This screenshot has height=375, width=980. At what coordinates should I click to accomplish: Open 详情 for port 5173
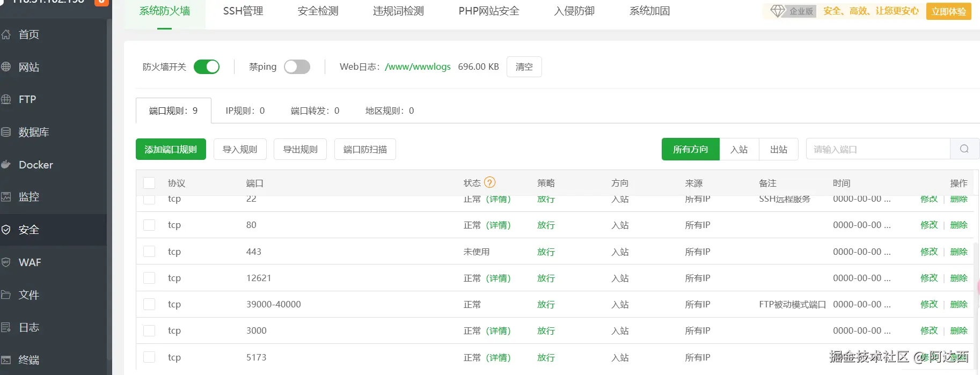(499, 357)
